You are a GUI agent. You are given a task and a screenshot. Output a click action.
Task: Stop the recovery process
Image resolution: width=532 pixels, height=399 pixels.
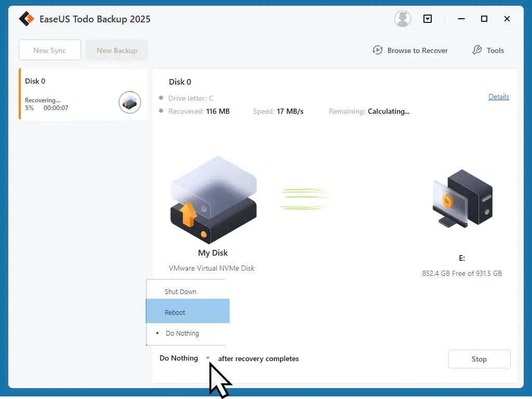(x=479, y=359)
